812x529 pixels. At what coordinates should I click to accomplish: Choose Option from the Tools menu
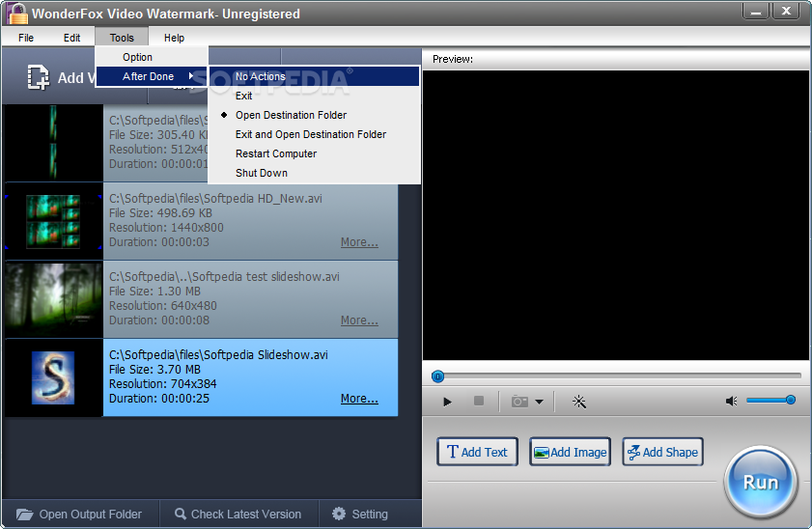point(152,57)
